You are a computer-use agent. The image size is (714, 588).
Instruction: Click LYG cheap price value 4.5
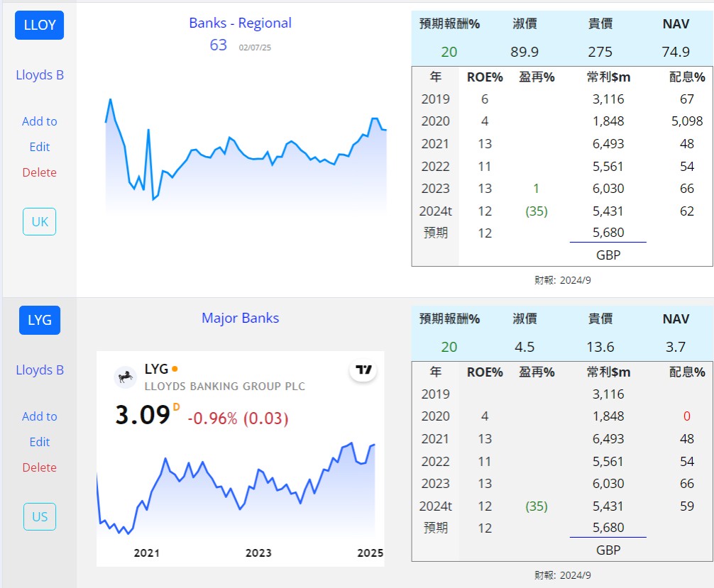[x=524, y=347]
